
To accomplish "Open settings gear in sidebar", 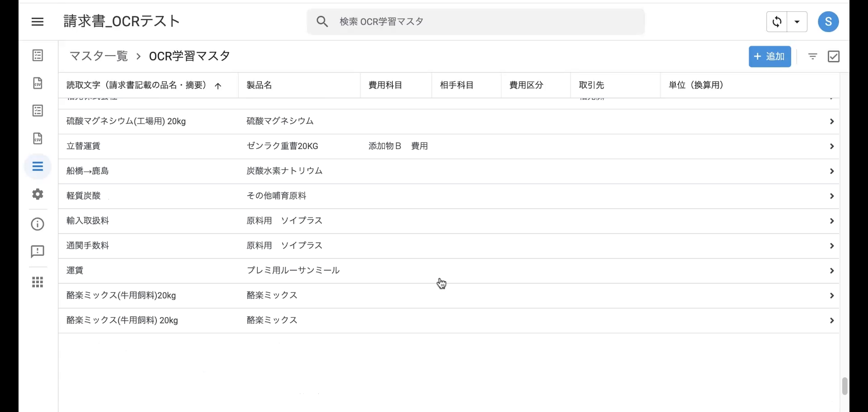I will coord(38,194).
